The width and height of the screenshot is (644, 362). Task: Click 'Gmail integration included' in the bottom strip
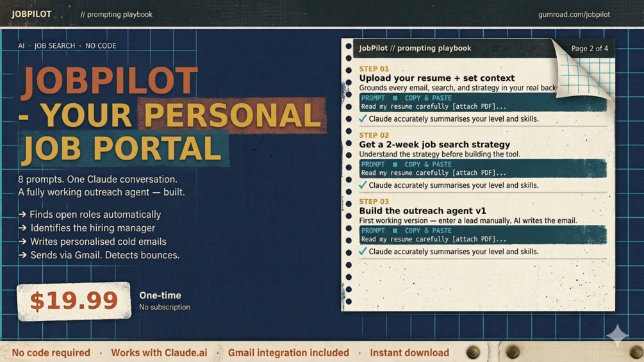pos(288,352)
